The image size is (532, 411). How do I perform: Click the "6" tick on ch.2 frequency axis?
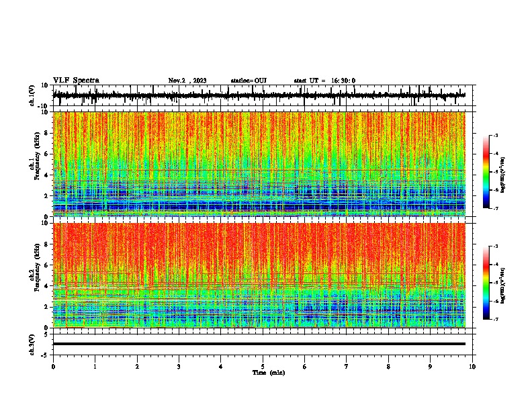(47, 265)
